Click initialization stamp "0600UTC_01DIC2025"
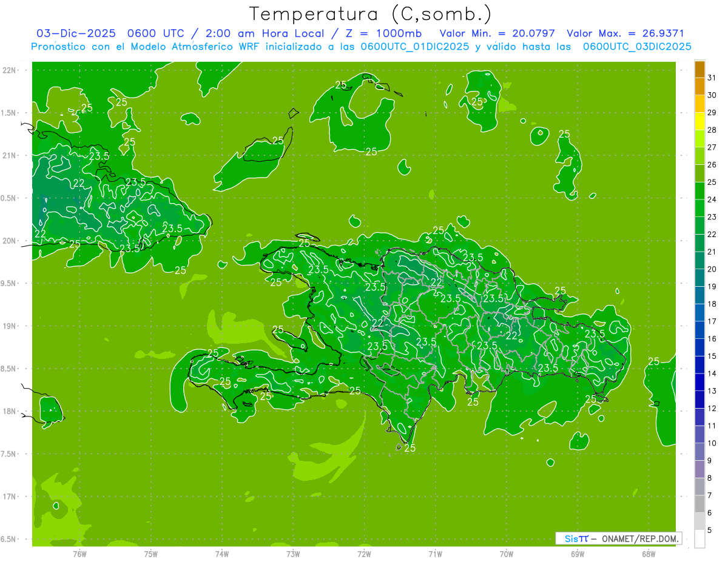The width and height of the screenshot is (728, 562). (x=415, y=47)
